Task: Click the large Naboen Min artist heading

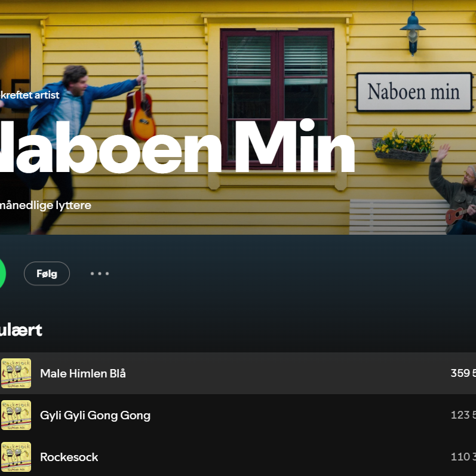Action: [177, 147]
